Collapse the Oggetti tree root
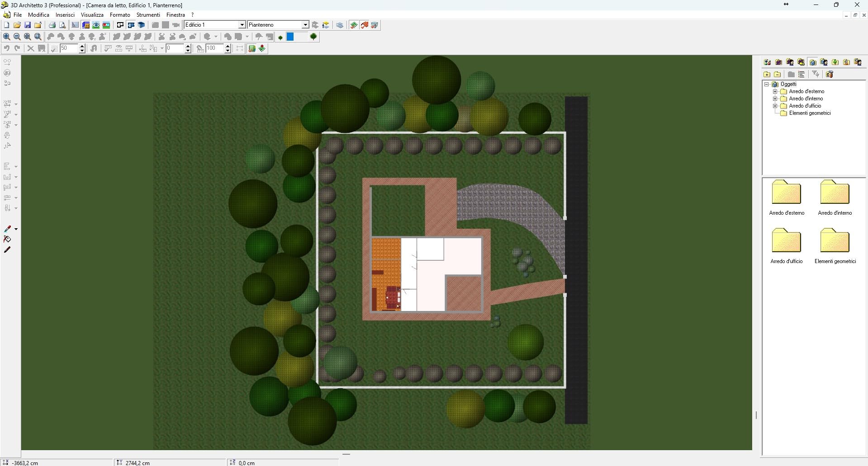The height and width of the screenshot is (466, 868). click(x=767, y=84)
